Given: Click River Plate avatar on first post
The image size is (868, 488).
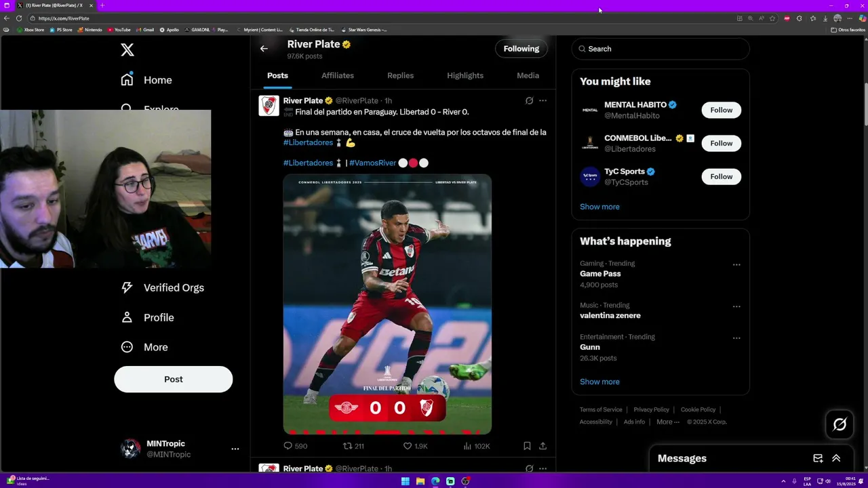Looking at the screenshot, I should (269, 106).
